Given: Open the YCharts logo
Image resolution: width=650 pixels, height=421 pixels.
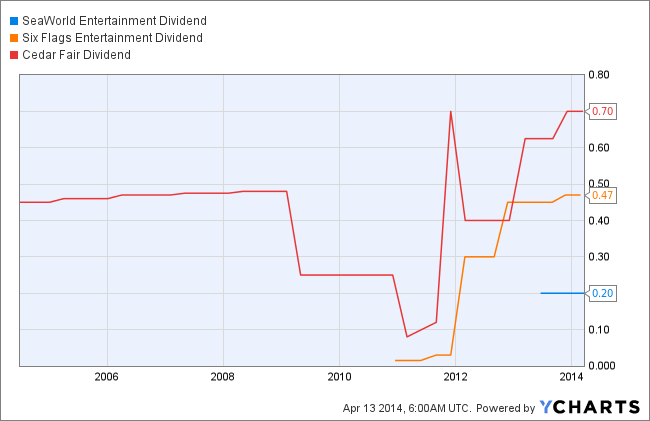Looking at the screenshot, I should point(590,406).
